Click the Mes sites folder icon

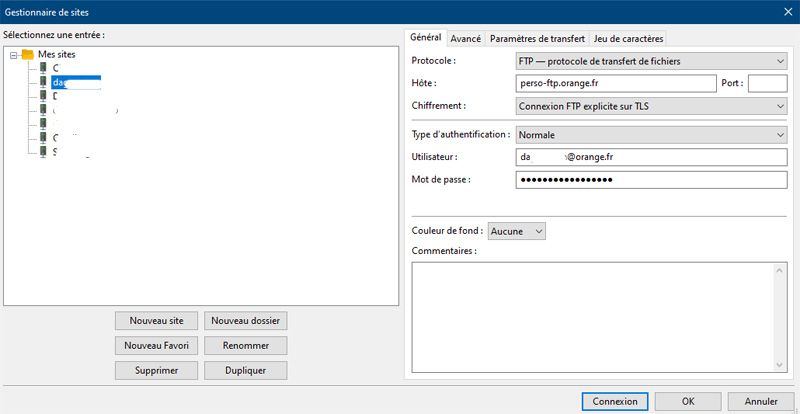(x=27, y=54)
